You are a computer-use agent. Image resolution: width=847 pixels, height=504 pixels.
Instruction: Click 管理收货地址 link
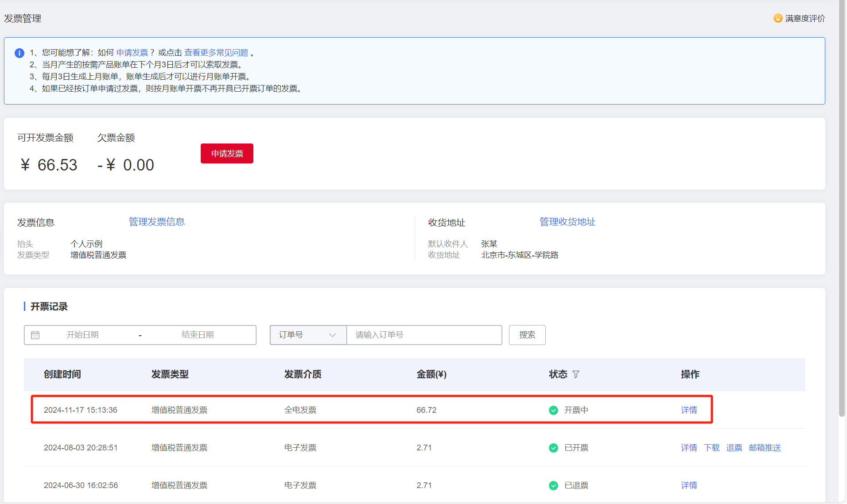[x=567, y=222]
